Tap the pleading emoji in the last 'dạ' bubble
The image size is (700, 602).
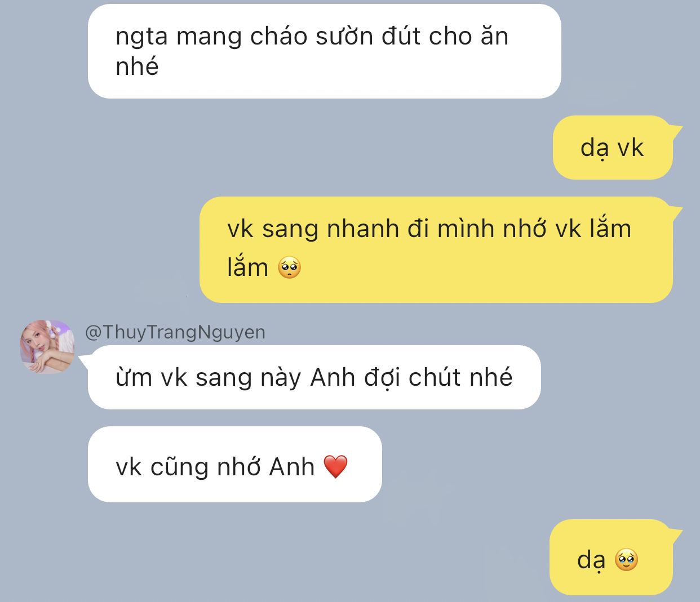click(626, 560)
